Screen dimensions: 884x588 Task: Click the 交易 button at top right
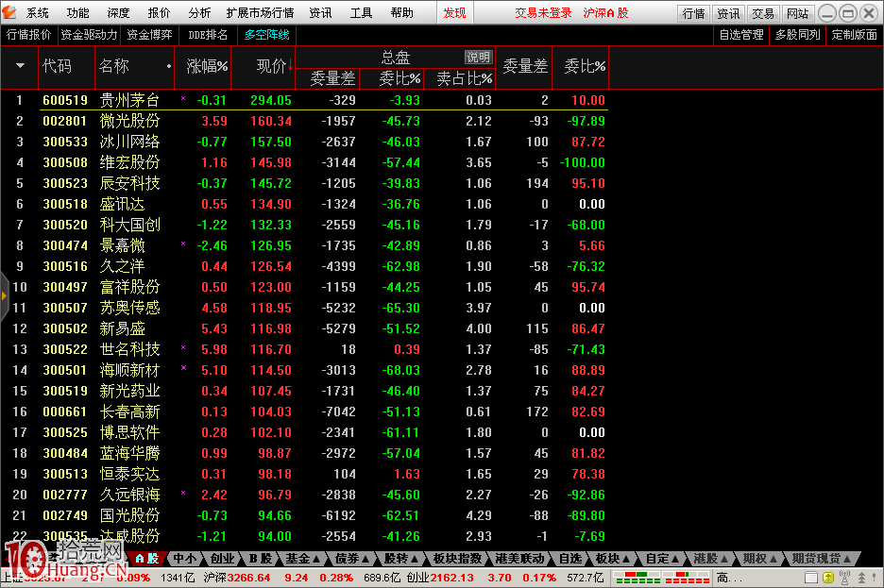coord(763,13)
